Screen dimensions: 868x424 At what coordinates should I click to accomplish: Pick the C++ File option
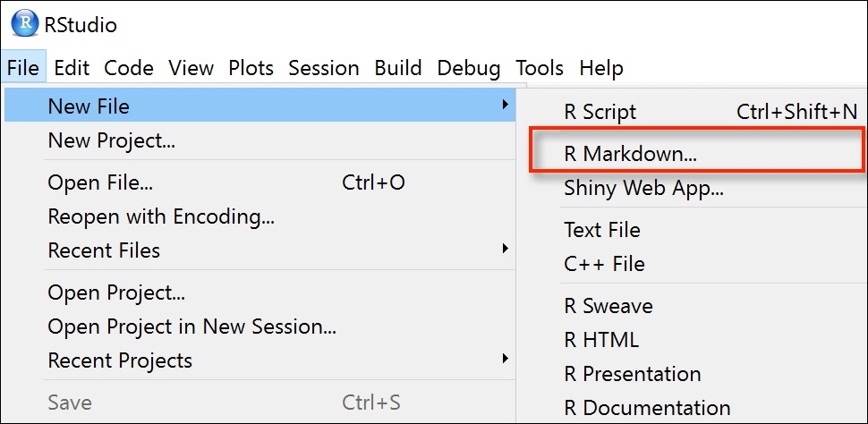coord(604,264)
